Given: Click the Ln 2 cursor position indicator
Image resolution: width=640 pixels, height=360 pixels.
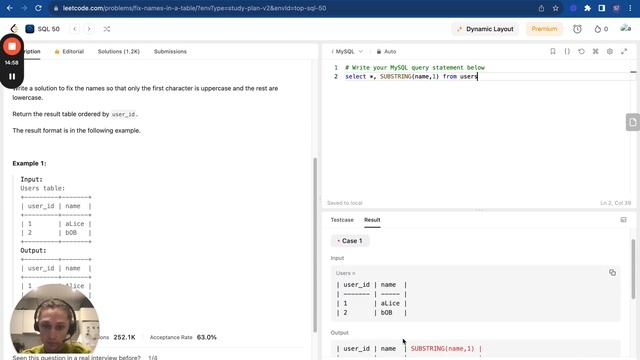Looking at the screenshot, I should (x=616, y=203).
